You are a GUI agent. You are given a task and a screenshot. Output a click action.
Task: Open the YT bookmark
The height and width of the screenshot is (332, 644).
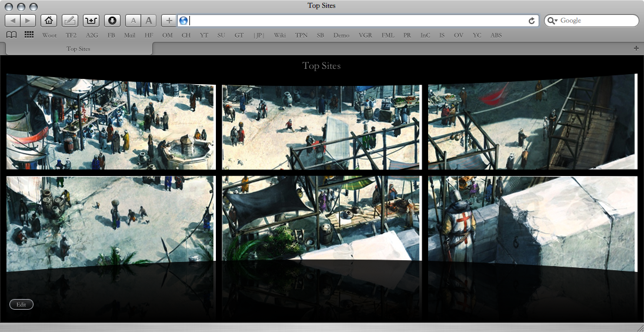203,35
